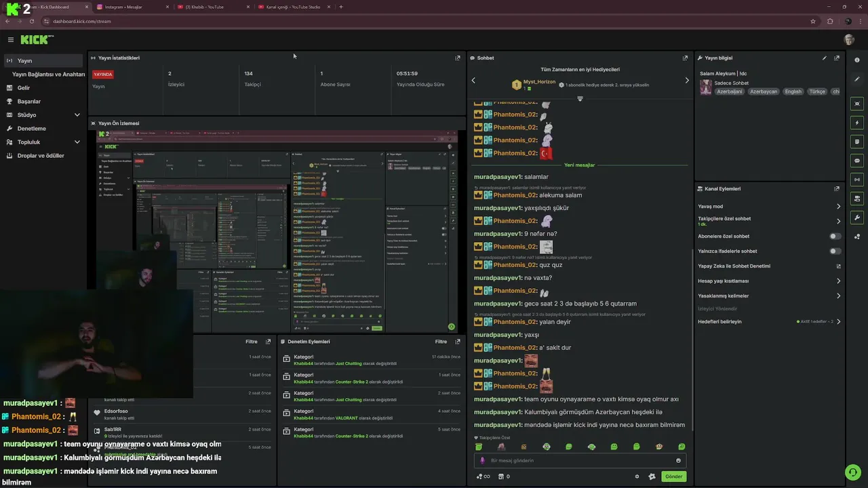This screenshot has height=488, width=868.
Task: Toggle the chat bubble widget icon
Action: point(857,161)
